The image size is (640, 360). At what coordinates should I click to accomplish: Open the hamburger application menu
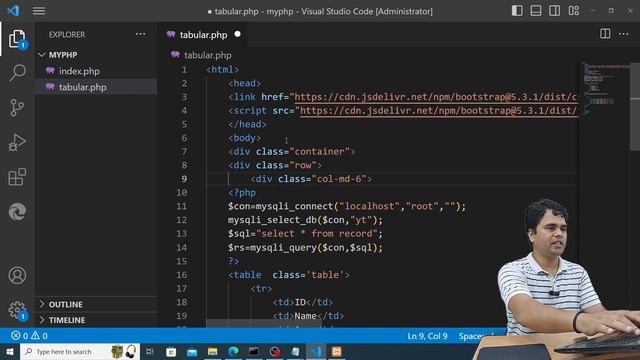point(39,11)
